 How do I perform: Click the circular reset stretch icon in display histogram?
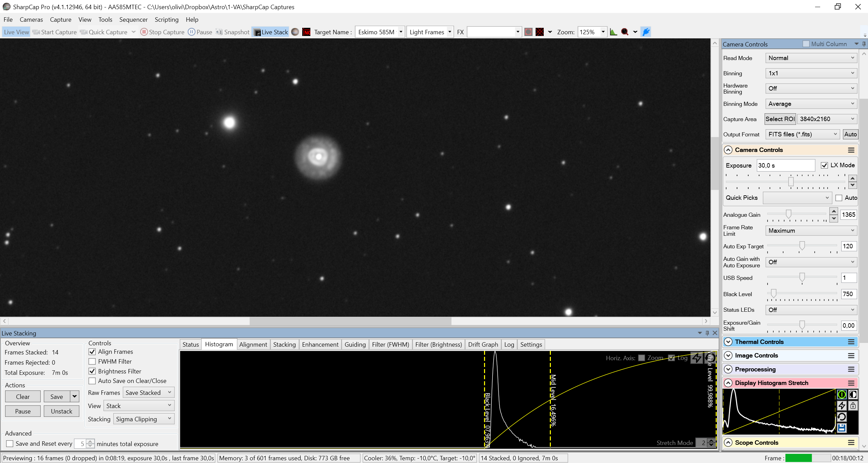842,417
